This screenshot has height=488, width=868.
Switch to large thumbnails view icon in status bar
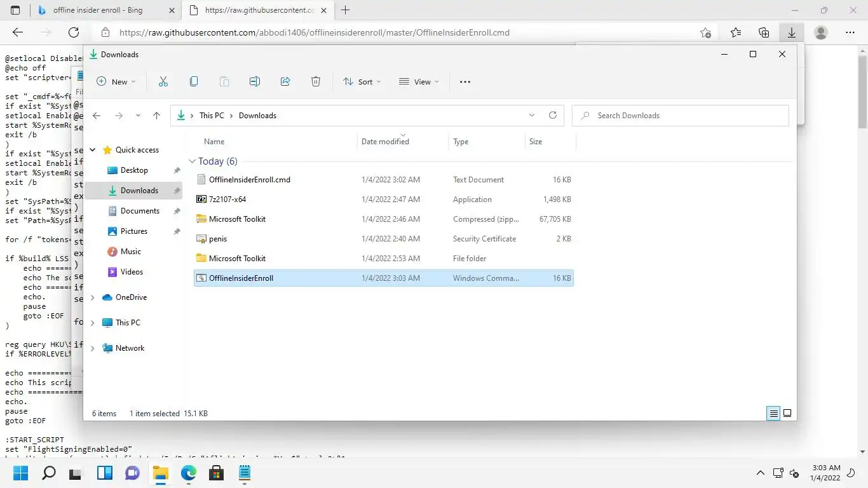tap(787, 413)
